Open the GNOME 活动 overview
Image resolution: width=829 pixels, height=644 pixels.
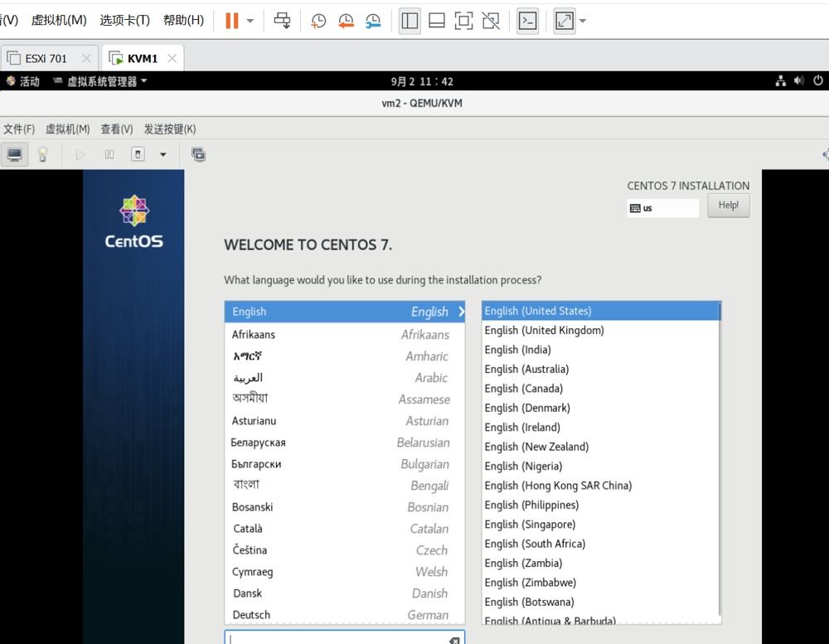click(x=22, y=81)
